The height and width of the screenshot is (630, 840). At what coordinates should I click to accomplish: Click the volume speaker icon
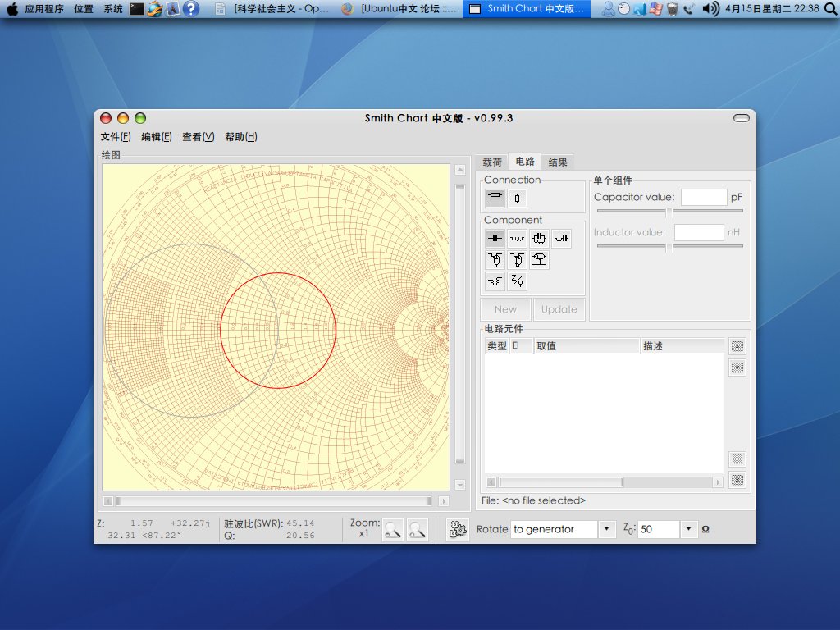click(x=710, y=8)
